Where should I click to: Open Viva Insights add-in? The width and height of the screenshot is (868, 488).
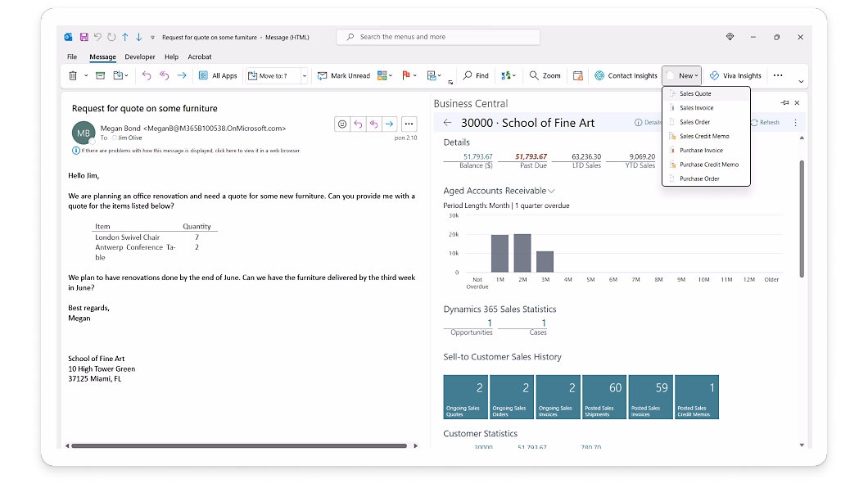pyautogui.click(x=735, y=76)
